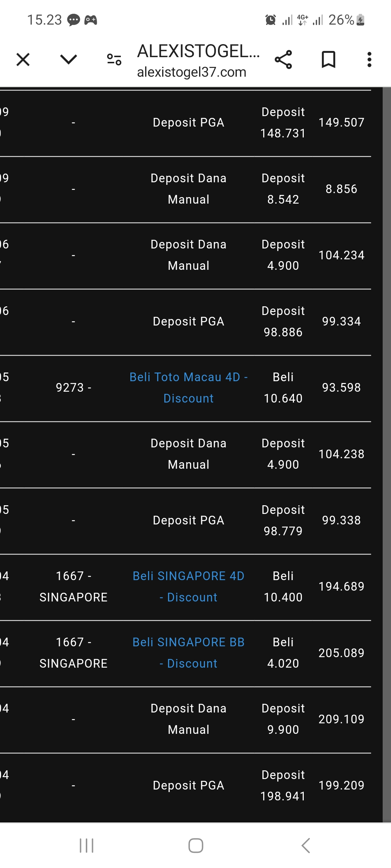The image size is (391, 868).
Task: Bookmark this page
Action: click(x=329, y=60)
